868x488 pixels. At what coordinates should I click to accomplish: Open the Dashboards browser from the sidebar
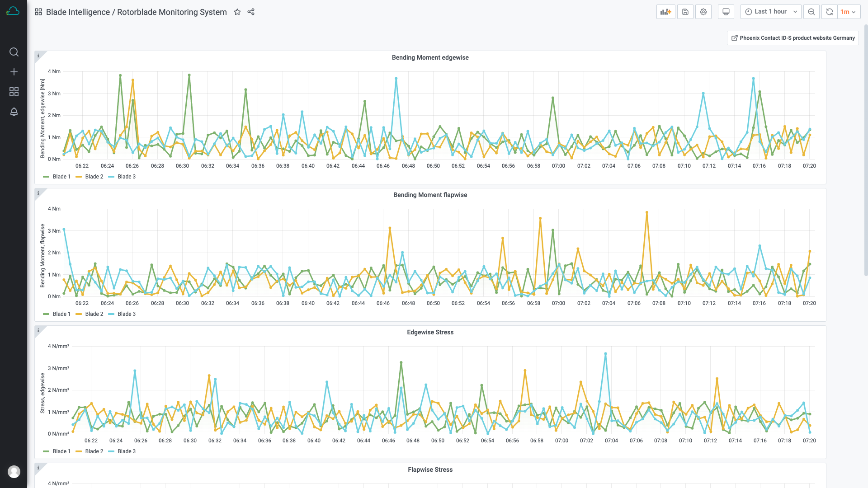14,92
